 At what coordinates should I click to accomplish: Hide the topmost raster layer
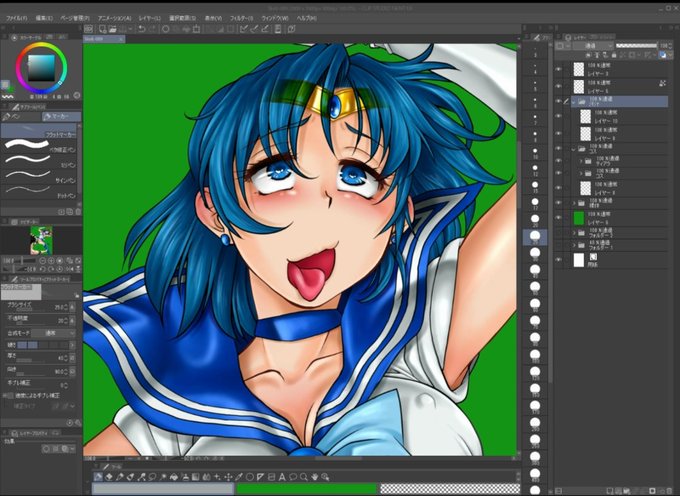[x=559, y=69]
